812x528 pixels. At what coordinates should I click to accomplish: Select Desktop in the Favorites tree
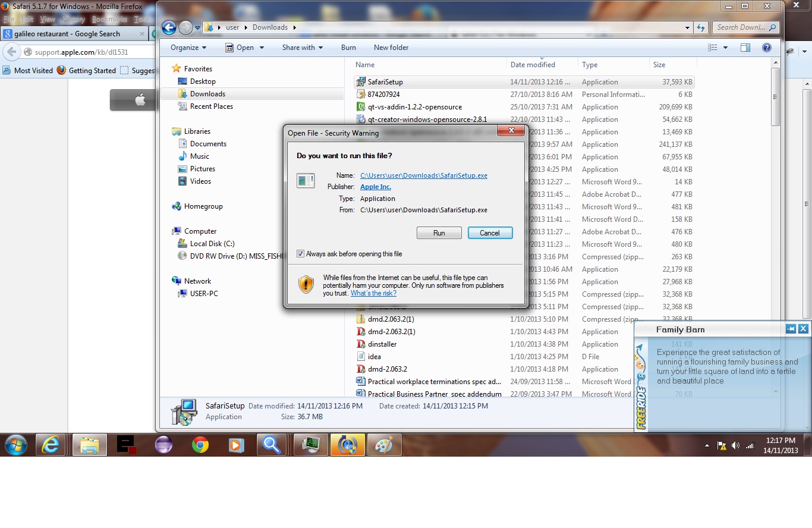coord(203,81)
